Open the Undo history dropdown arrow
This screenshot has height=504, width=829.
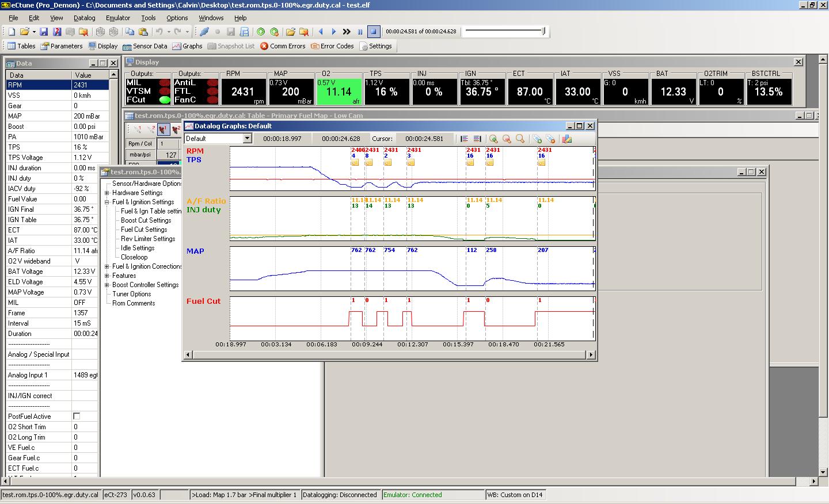pyautogui.click(x=169, y=32)
